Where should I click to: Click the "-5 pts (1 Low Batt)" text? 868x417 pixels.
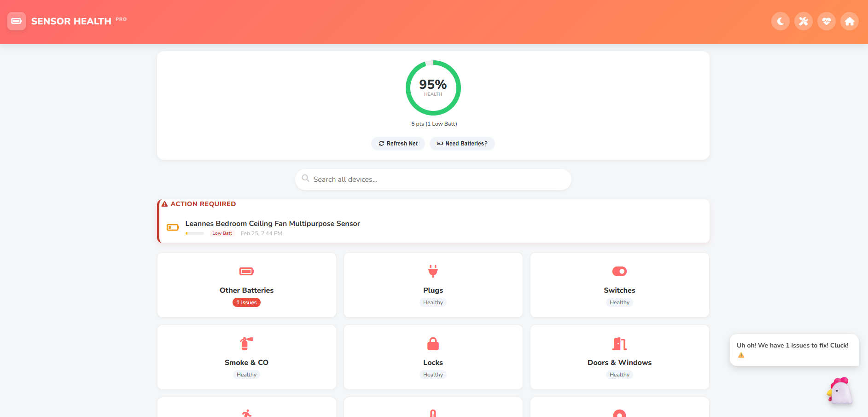pos(433,124)
